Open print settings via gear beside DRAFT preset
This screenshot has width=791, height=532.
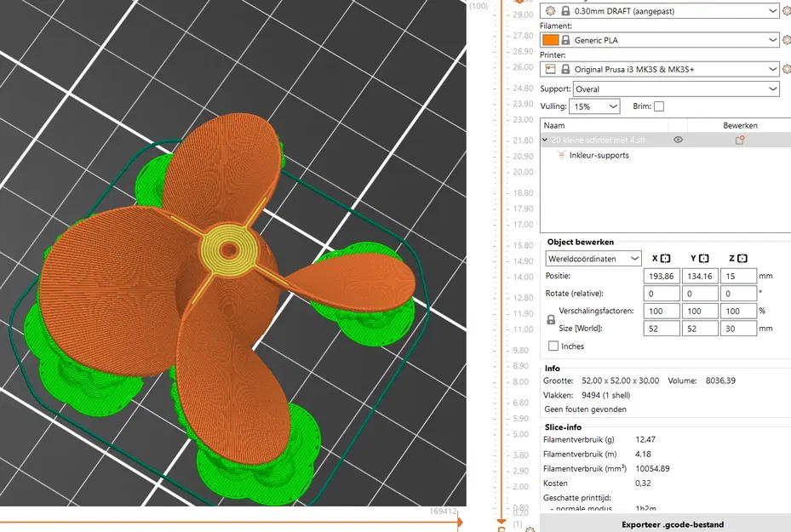tap(787, 10)
